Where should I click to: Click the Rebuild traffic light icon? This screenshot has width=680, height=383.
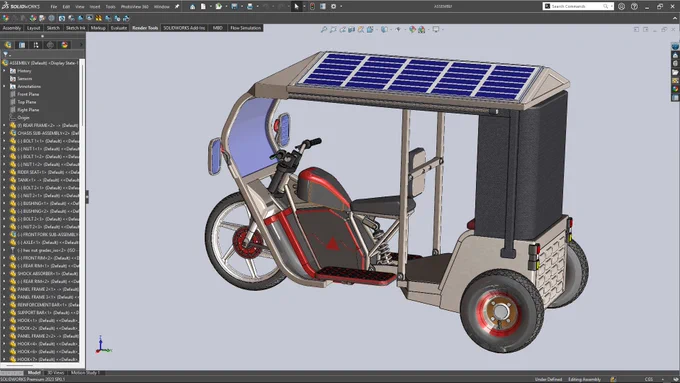pyautogui.click(x=312, y=7)
